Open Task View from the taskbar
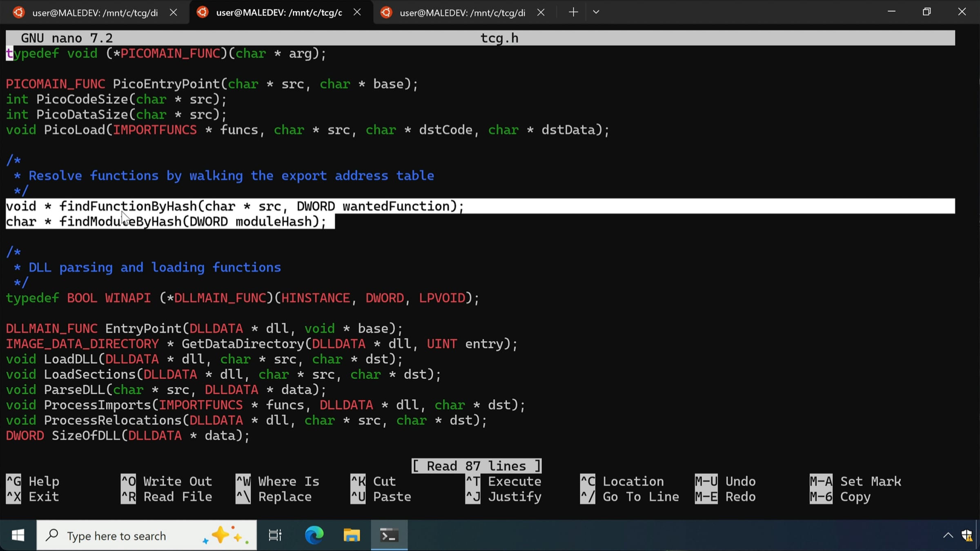Viewport: 980px width, 551px height. pyautogui.click(x=275, y=535)
